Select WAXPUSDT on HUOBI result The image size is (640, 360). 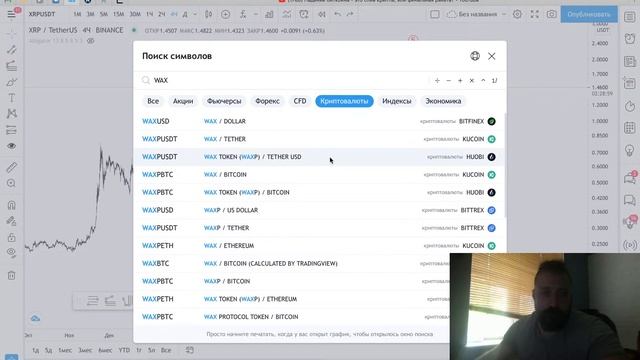[x=320, y=157]
